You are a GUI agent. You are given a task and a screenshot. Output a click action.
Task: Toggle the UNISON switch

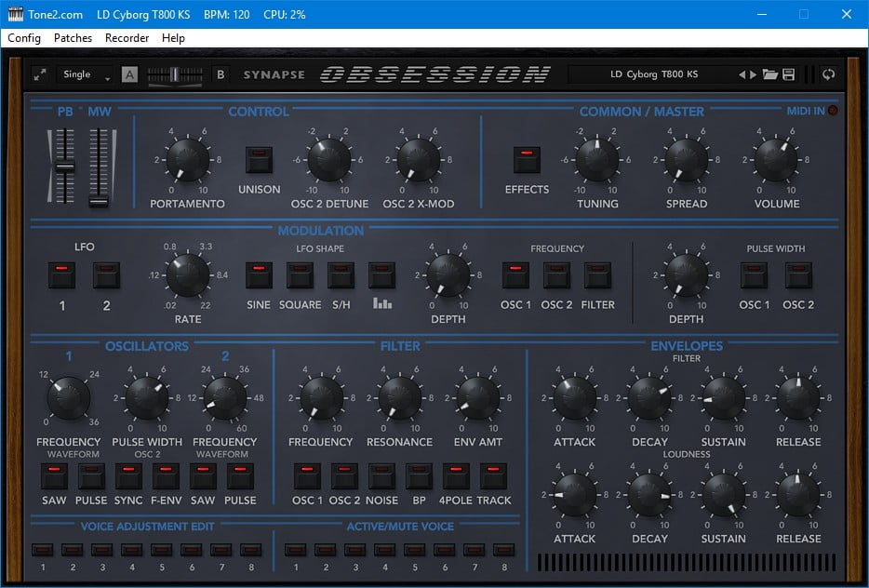[x=259, y=160]
